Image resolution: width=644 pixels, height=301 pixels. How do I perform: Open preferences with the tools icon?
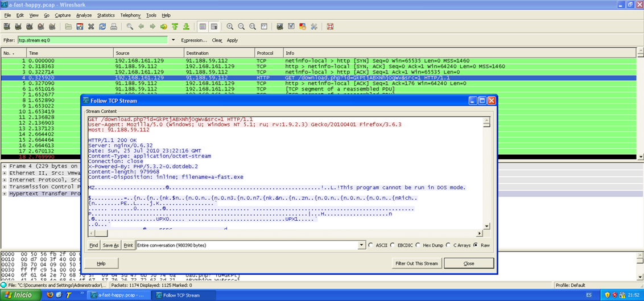(314, 26)
